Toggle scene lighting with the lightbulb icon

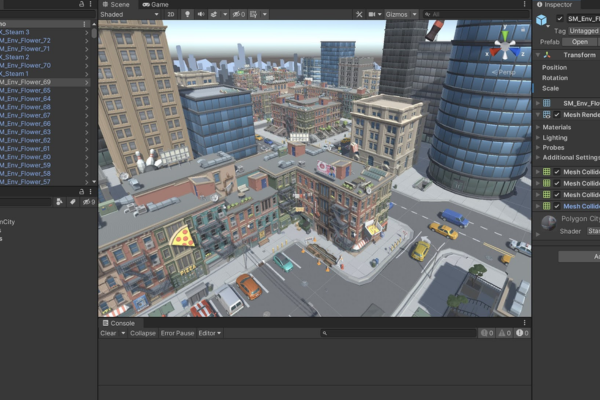[x=187, y=15]
